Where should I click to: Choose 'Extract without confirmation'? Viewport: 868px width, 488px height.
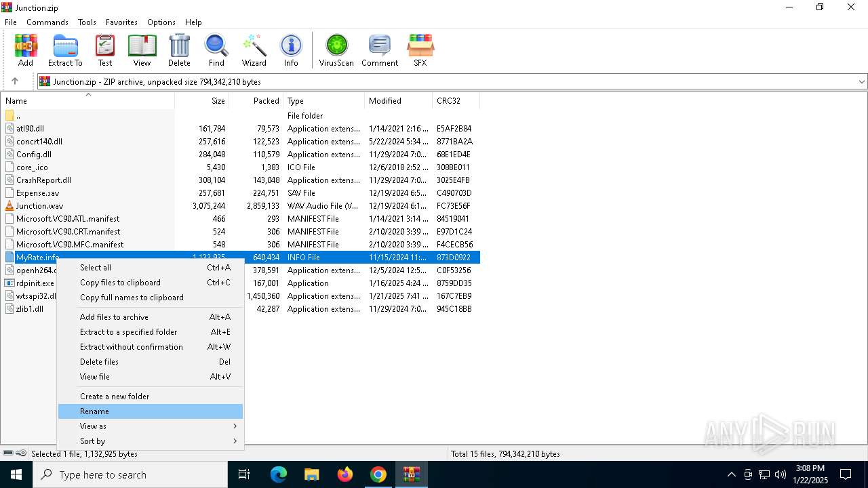tap(151, 347)
